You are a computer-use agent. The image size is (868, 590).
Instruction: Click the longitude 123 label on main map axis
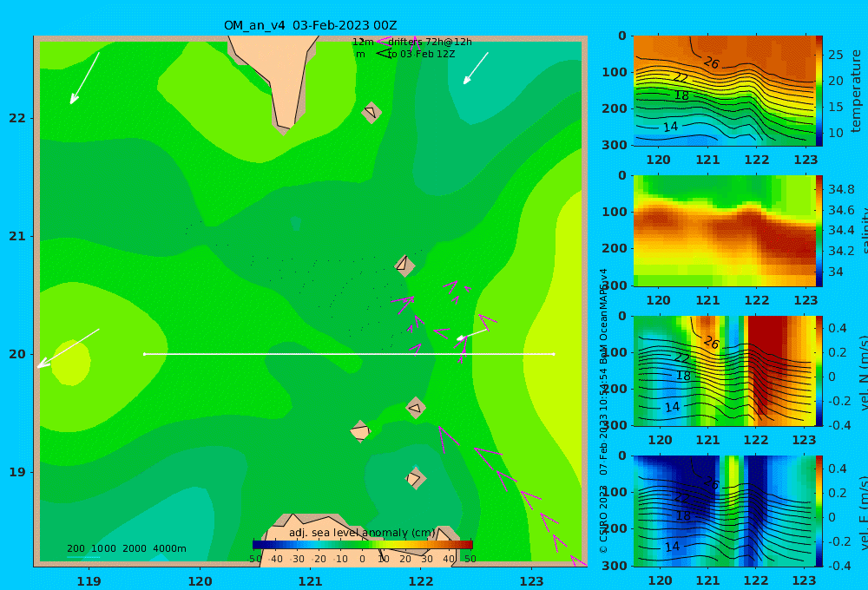[x=532, y=581]
